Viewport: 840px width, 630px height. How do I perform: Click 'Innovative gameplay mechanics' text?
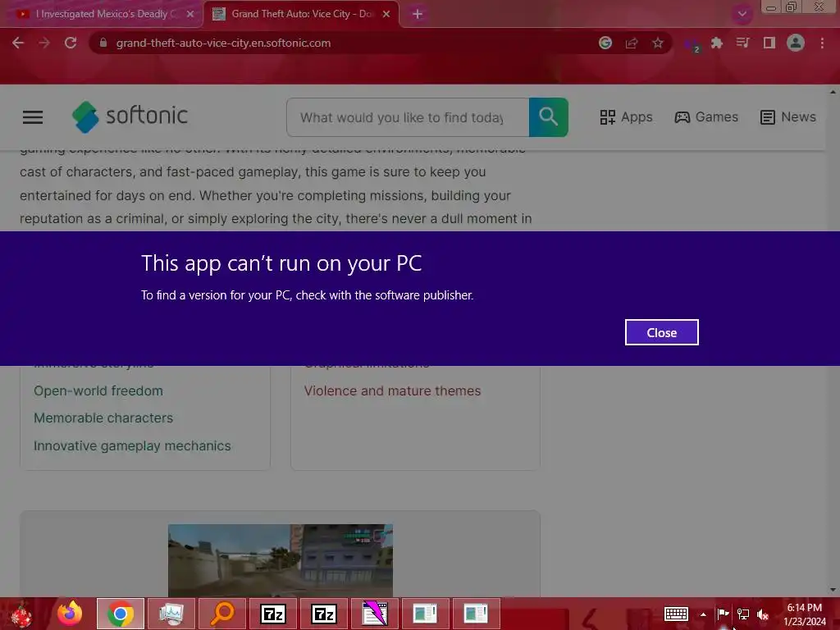132,445
